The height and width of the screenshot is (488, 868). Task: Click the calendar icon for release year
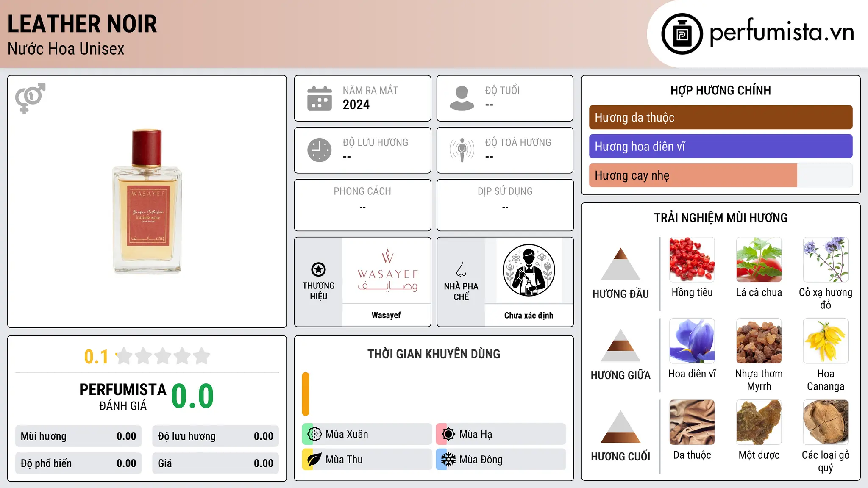coord(320,98)
